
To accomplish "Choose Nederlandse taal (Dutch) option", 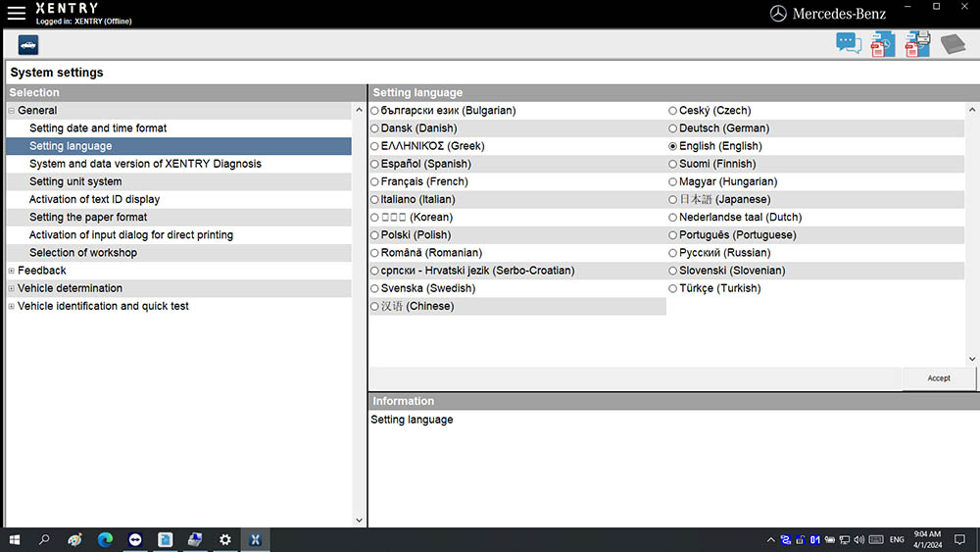I will click(672, 218).
